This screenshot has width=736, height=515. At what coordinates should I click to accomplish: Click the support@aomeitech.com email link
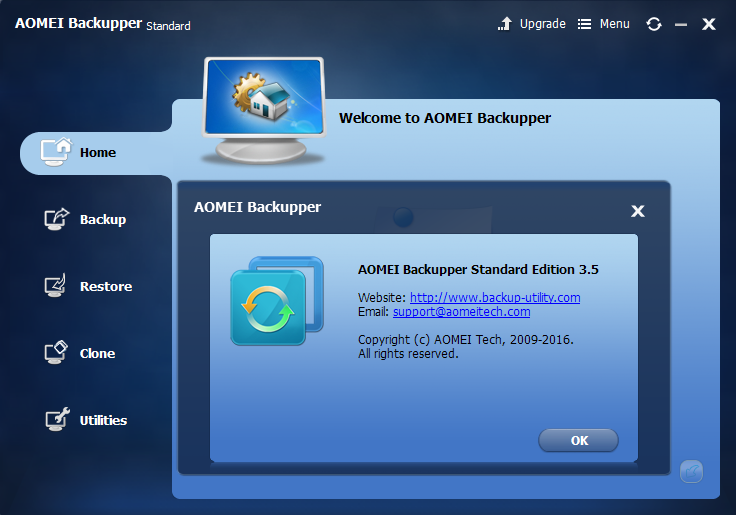461,312
